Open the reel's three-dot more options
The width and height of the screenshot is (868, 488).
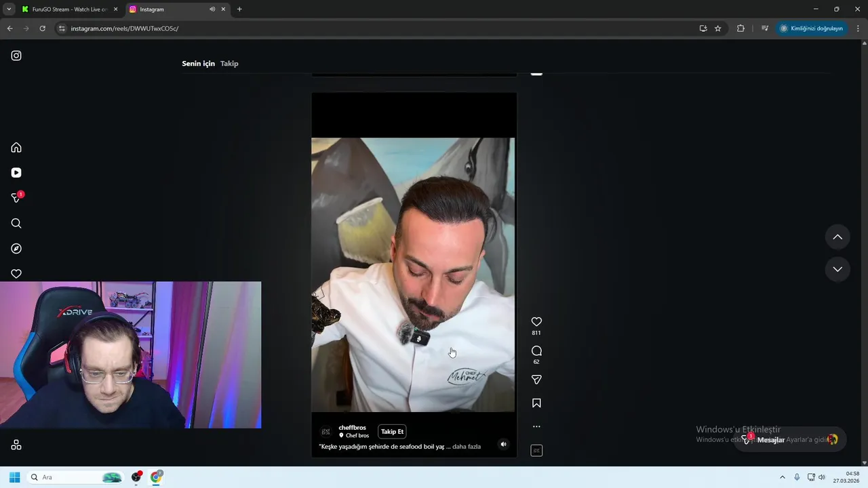coord(536,427)
